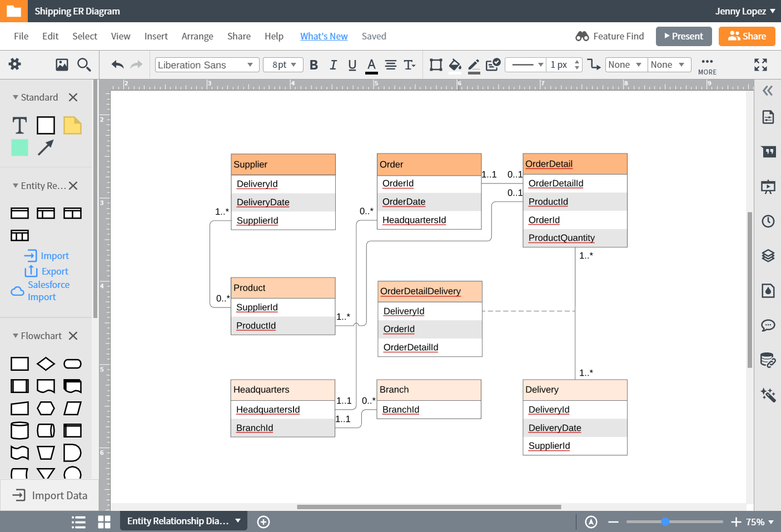Screen dimensions: 781x532
Task: Open the Help menu
Action: (274, 36)
